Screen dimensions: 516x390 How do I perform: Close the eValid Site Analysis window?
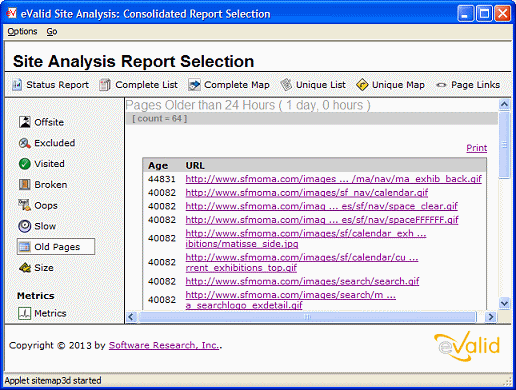tap(502, 14)
